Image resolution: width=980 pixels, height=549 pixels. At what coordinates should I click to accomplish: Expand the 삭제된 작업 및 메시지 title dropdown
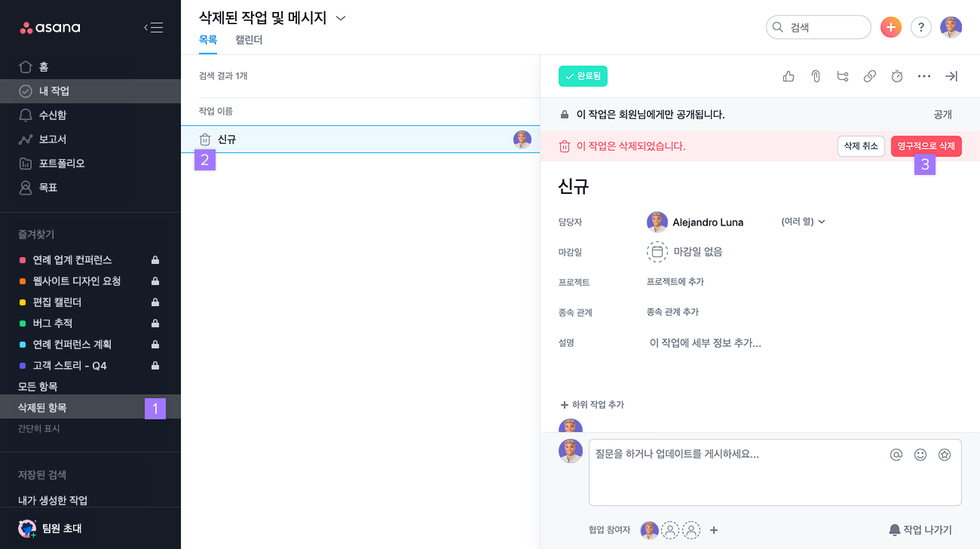coord(340,18)
